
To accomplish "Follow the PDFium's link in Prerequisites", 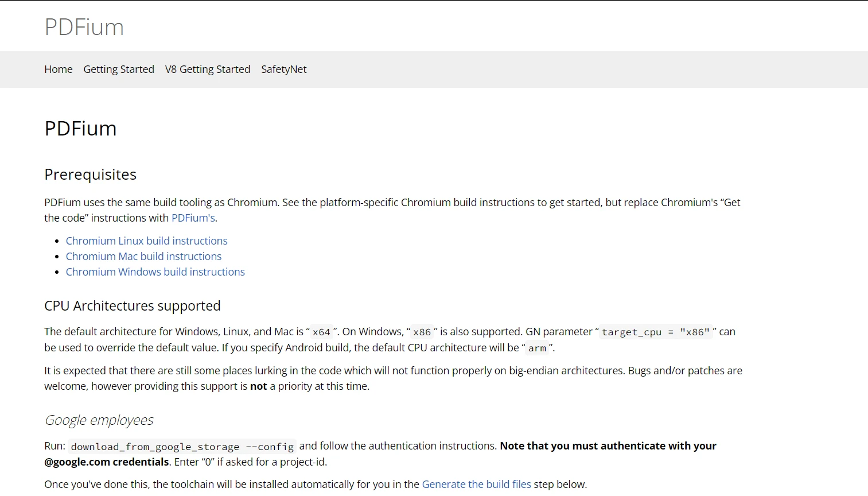I will [193, 218].
